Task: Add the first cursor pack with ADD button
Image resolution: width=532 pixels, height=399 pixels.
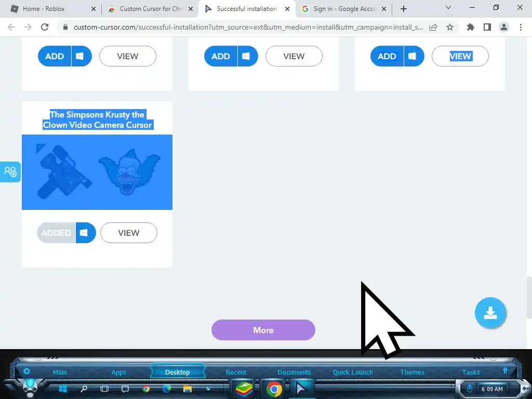Action: pos(55,56)
